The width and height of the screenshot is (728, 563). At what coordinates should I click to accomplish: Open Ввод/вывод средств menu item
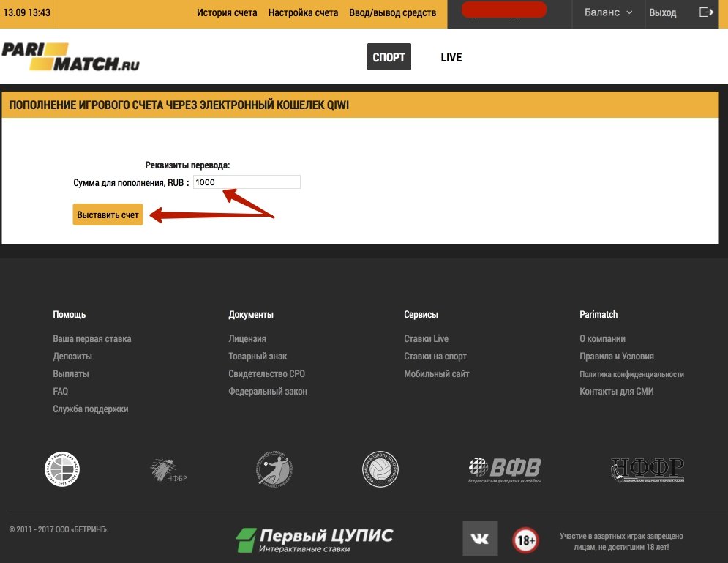pos(392,12)
